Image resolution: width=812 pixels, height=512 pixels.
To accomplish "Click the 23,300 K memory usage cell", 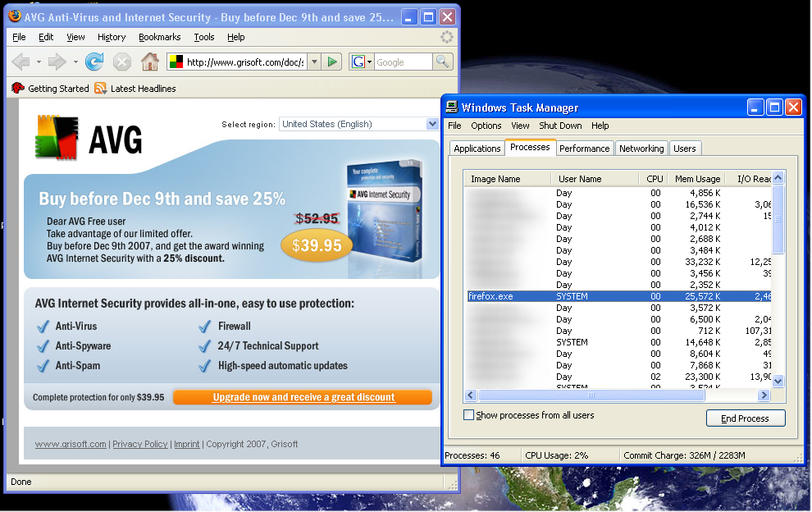I will [x=702, y=377].
